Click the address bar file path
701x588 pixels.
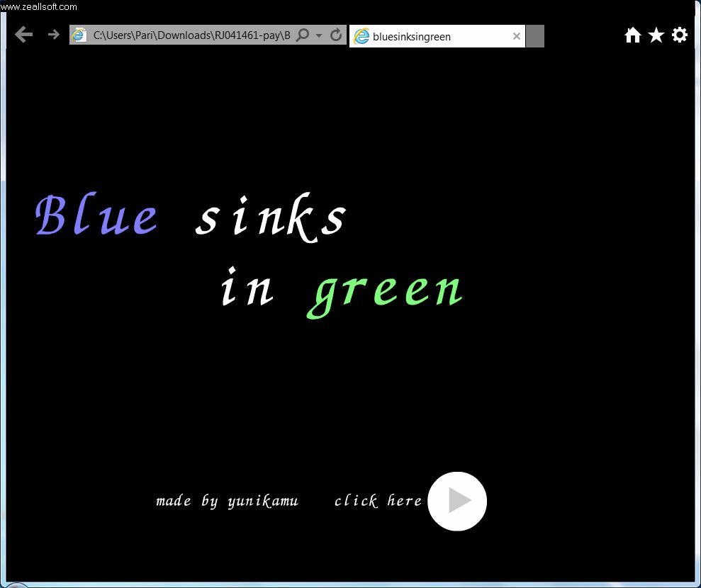point(191,35)
